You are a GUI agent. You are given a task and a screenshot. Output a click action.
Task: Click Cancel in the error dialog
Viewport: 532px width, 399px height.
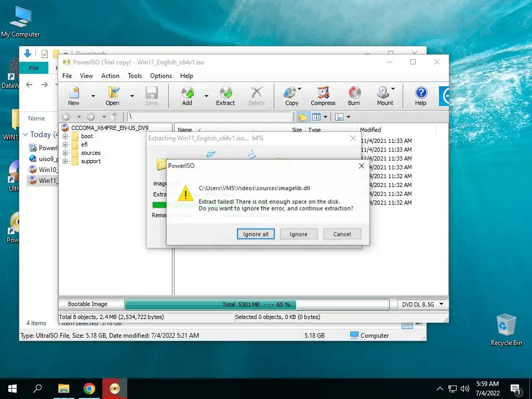pos(342,234)
